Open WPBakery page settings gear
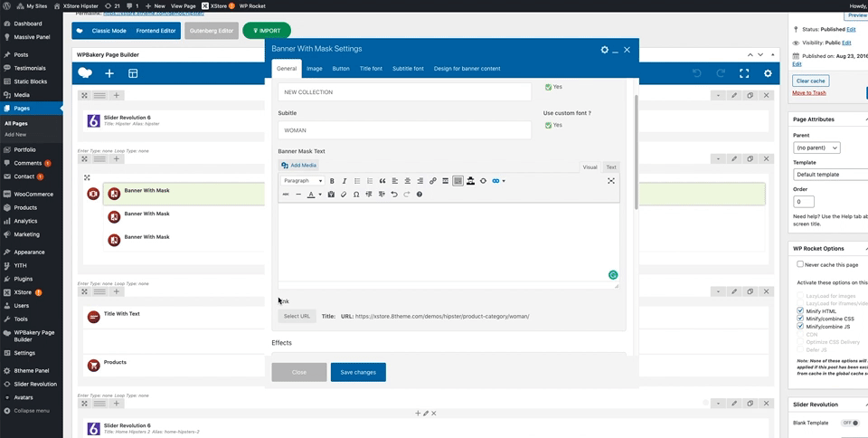Image resolution: width=868 pixels, height=438 pixels. [x=768, y=73]
